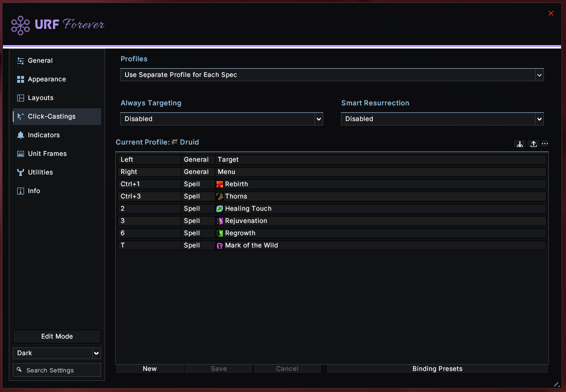Select the Left key binding cell

click(x=150, y=160)
